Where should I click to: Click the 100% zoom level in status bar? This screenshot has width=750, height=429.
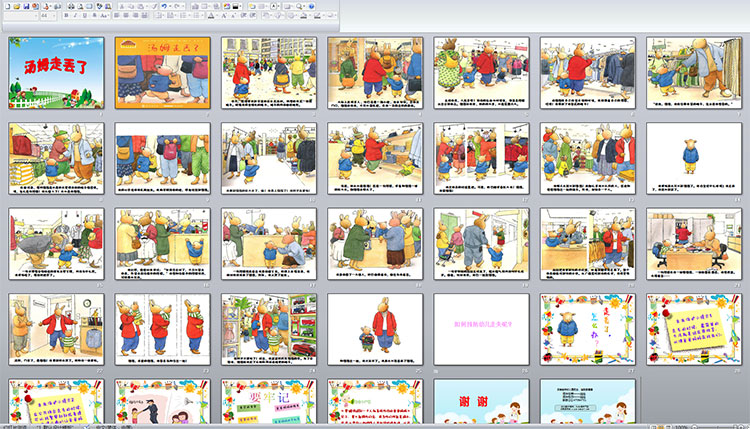point(681,427)
